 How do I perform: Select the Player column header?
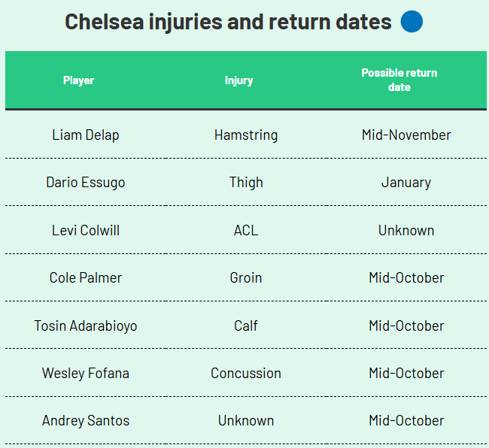[79, 80]
